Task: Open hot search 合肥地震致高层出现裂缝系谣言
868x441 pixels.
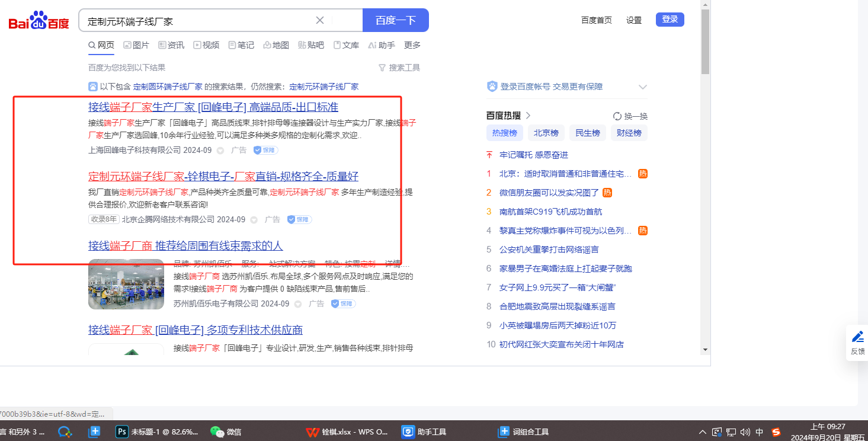Action: 558,306
